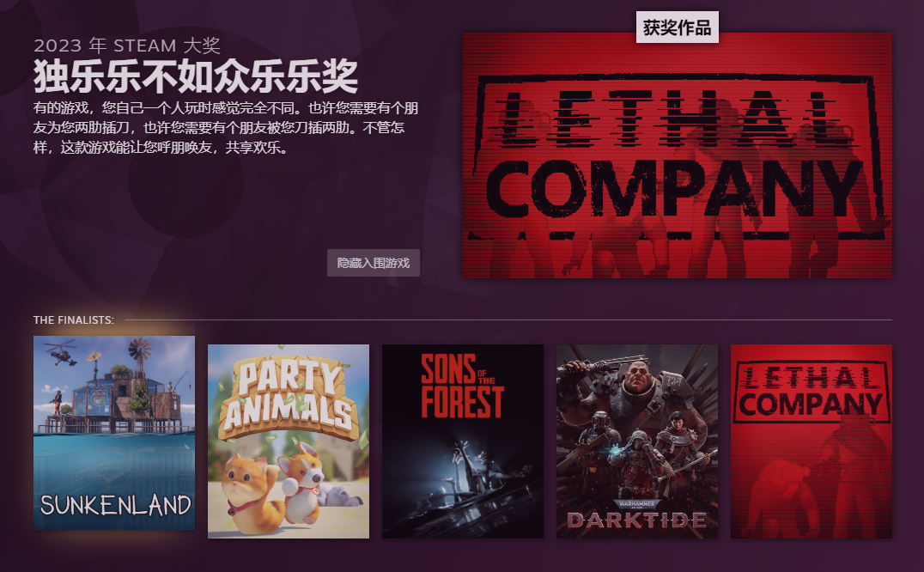Click the 2023 年 STEAM 大奖 heading

[x=127, y=46]
